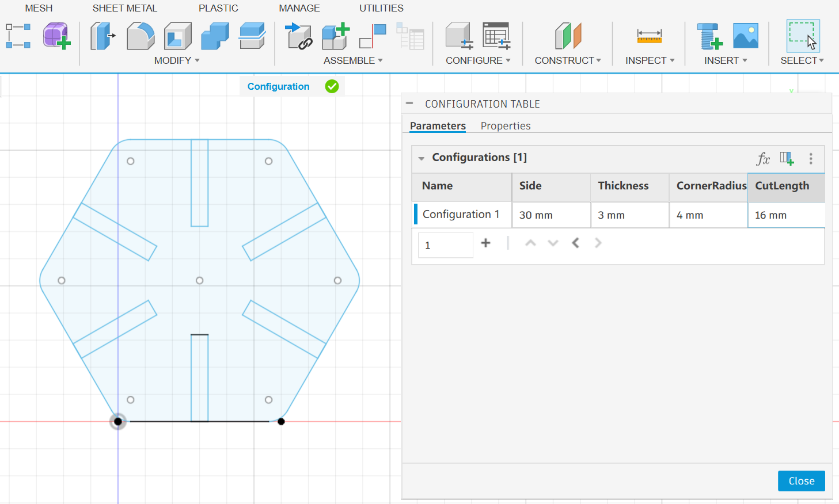
Task: Select the Press Pull tool
Action: tap(102, 36)
